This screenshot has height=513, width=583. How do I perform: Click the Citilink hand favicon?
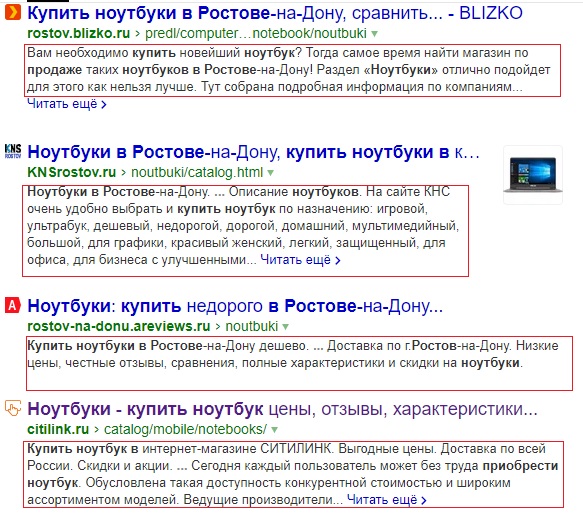click(x=13, y=408)
